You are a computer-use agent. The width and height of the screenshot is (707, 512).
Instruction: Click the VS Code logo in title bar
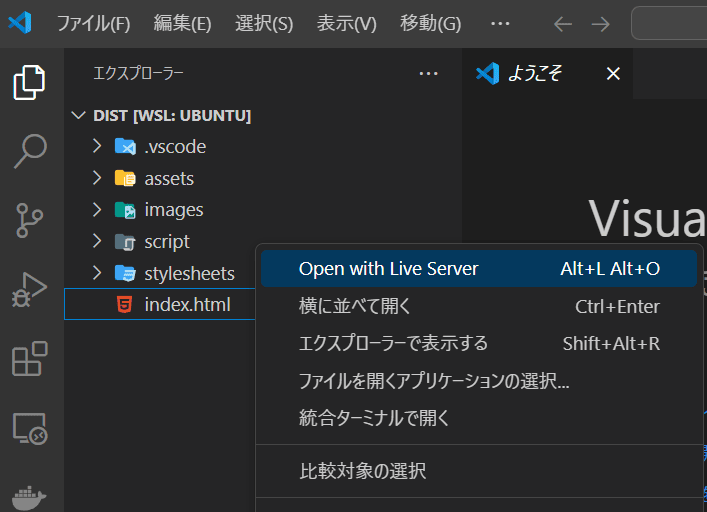click(20, 23)
